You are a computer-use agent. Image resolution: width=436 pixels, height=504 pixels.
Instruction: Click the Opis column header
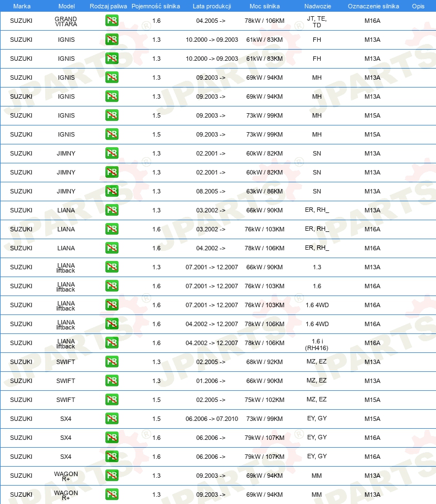(x=418, y=6)
